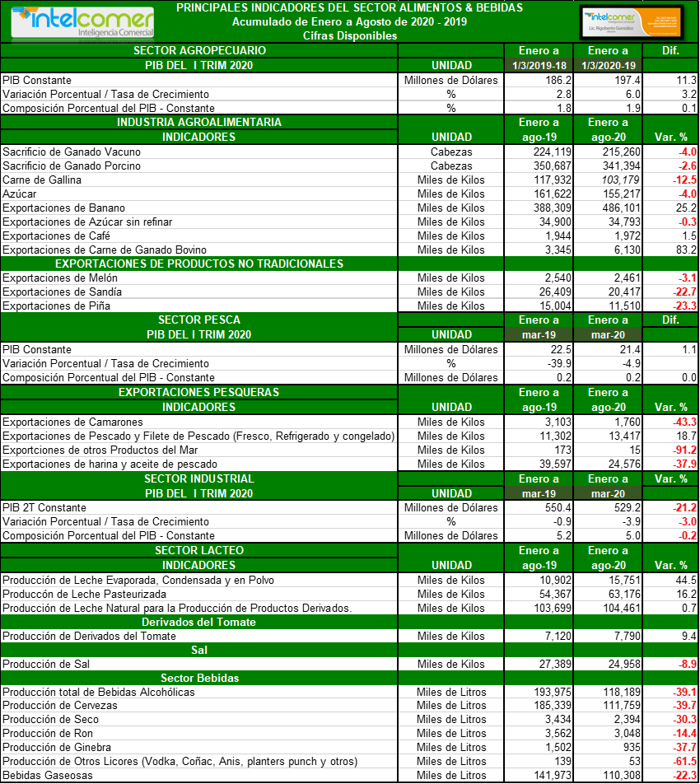Select the 'Derivados del Tomate' header

point(199,622)
